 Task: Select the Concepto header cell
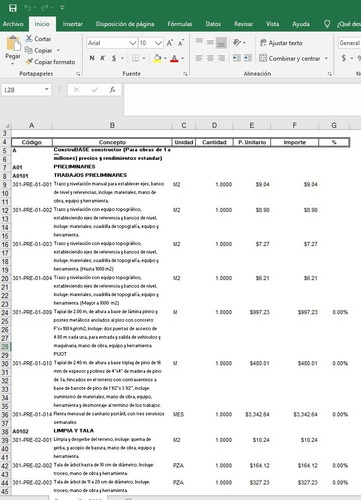112,142
